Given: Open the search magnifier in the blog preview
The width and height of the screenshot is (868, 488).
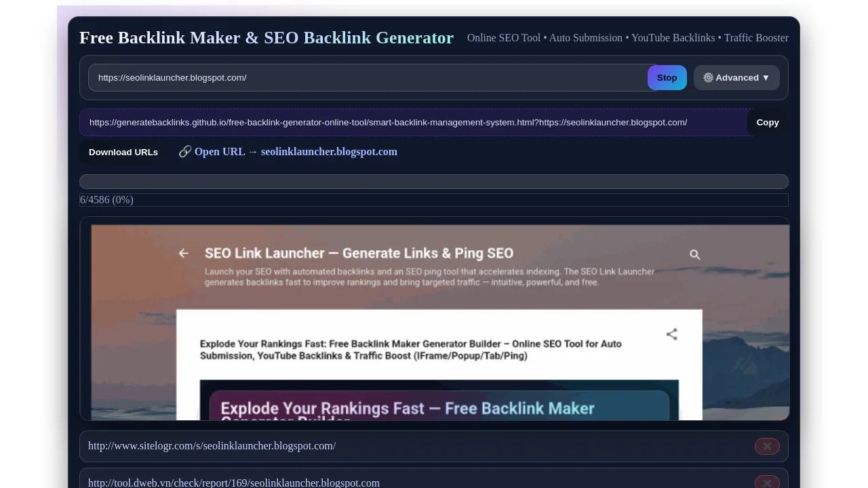Looking at the screenshot, I should [694, 254].
